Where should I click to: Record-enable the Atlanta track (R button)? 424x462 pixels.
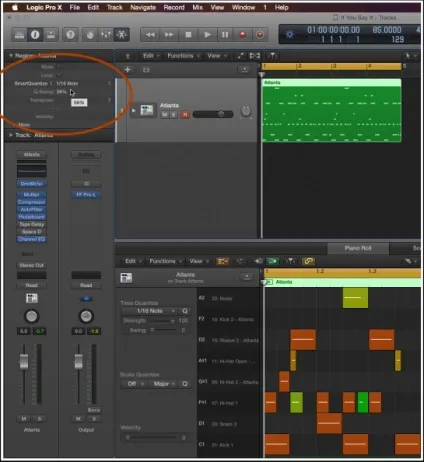tap(185, 115)
